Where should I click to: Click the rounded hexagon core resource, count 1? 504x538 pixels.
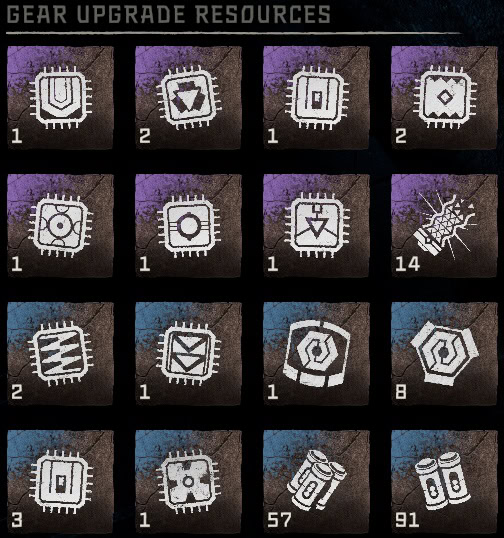(316, 354)
